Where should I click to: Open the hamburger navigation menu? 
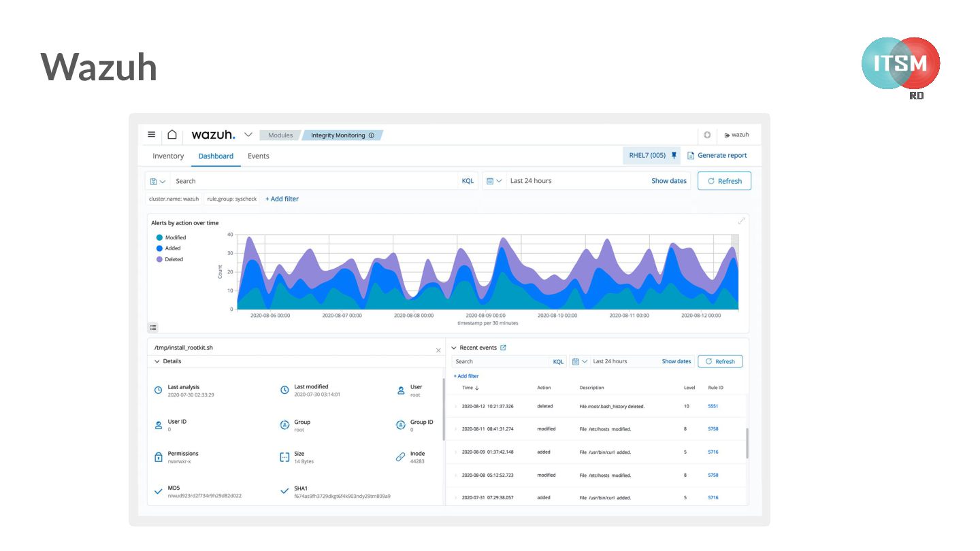coord(151,135)
